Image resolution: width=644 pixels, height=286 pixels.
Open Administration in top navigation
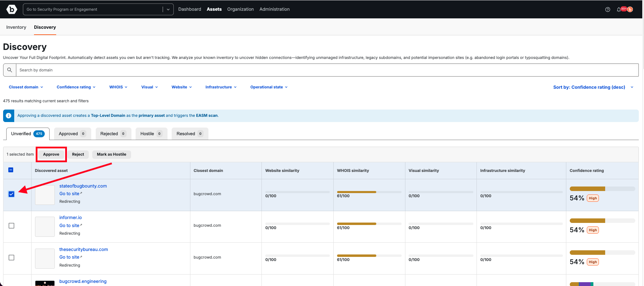point(274,9)
